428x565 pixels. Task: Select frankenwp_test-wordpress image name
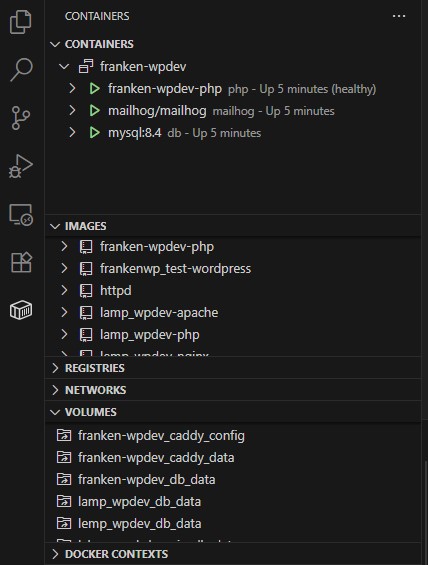pos(175,269)
